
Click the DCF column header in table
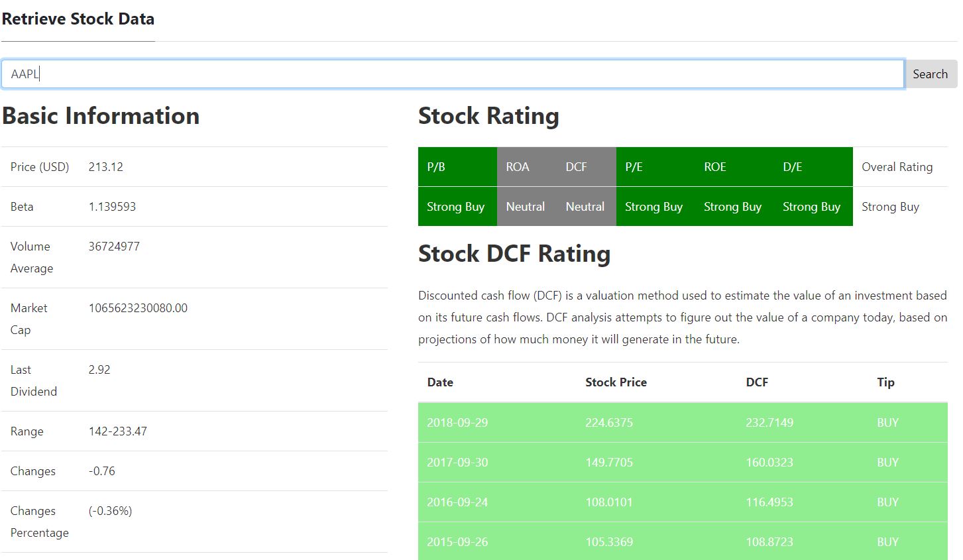coord(757,382)
